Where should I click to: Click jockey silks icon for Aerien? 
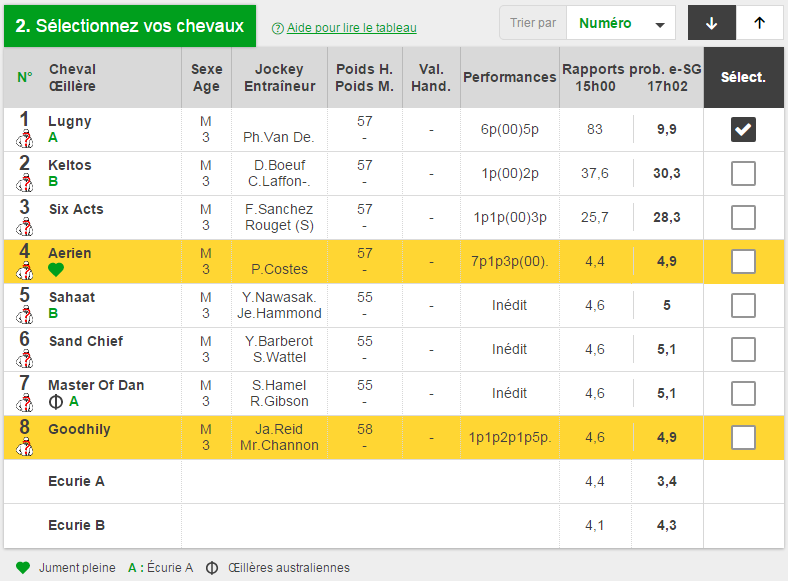tap(25, 271)
